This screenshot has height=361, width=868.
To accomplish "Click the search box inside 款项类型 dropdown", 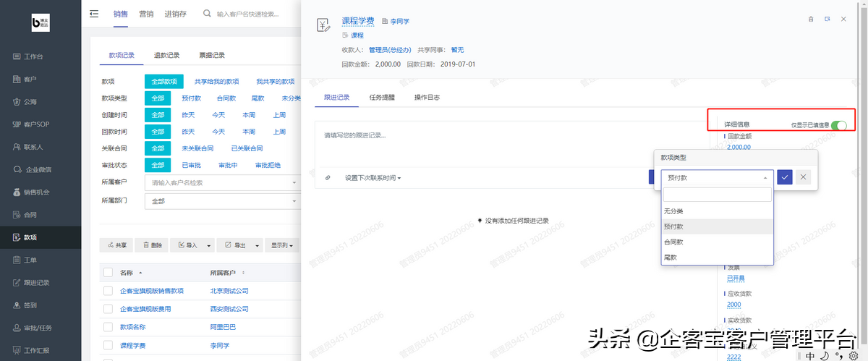I will pyautogui.click(x=718, y=195).
